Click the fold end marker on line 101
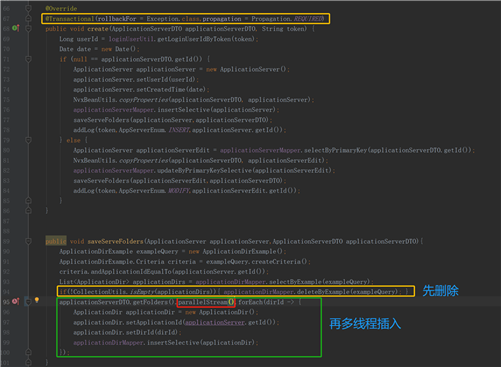The image size is (501, 367). [28, 362]
